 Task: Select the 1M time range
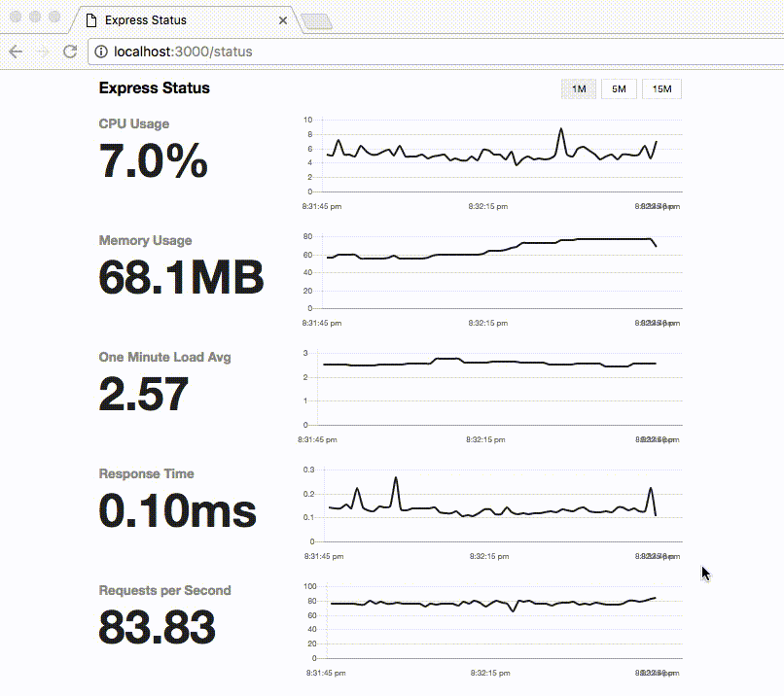coord(578,88)
